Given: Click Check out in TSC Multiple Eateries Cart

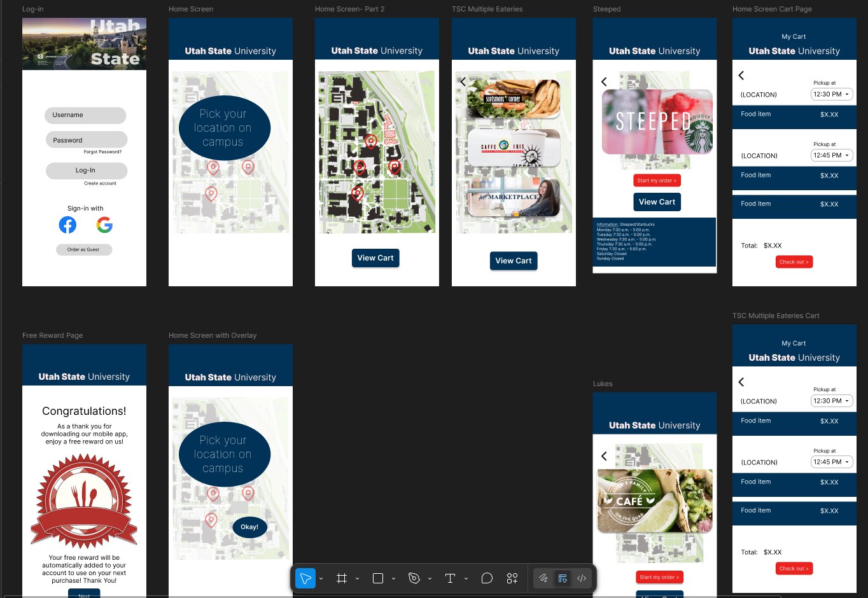Looking at the screenshot, I should [x=794, y=569].
